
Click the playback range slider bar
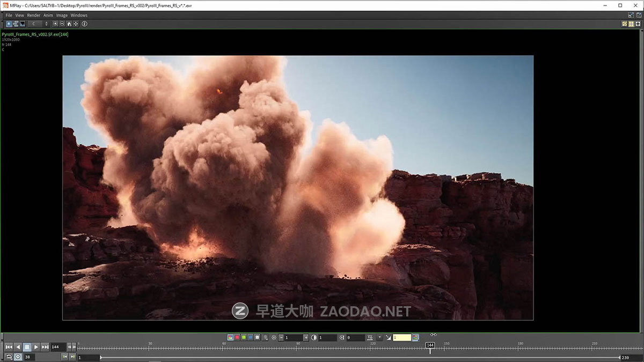360,357
